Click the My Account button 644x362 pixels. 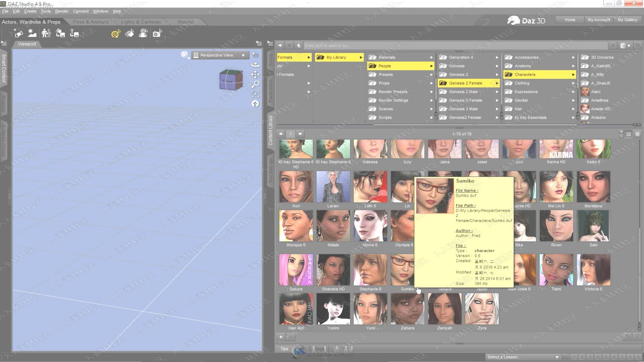599,20
